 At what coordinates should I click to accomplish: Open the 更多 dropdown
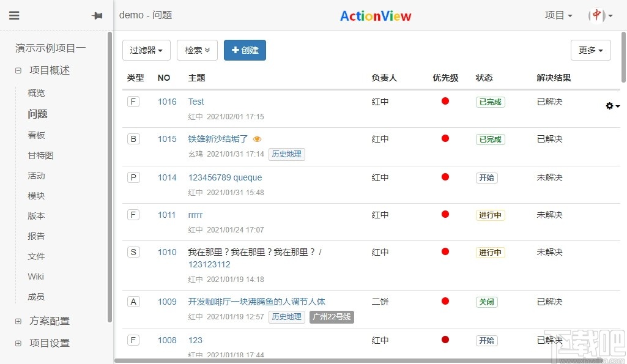tap(590, 50)
